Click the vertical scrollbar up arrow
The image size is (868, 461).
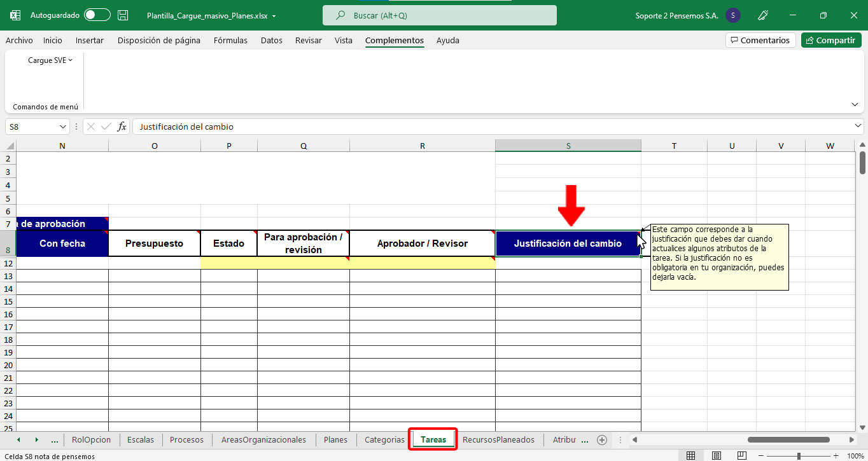pyautogui.click(x=862, y=146)
